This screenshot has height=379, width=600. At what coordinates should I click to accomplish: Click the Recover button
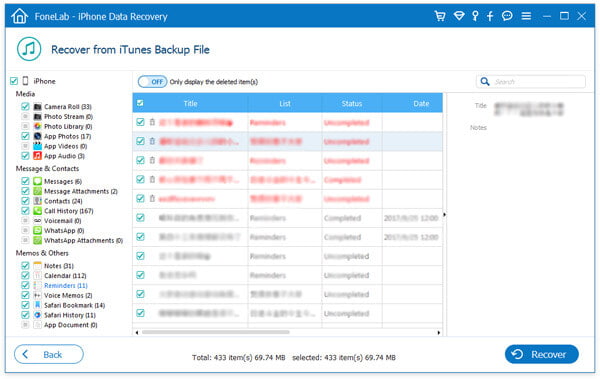pos(541,354)
